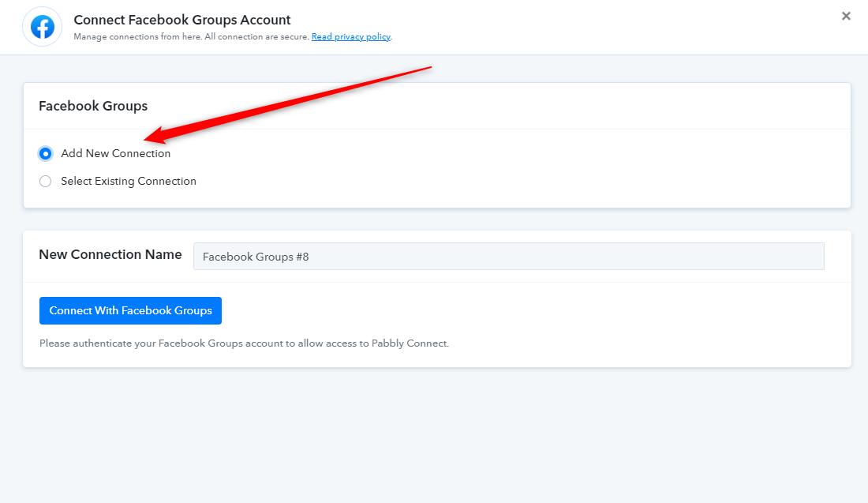Select the Add New Connection radio button
The height and width of the screenshot is (503, 868).
click(x=46, y=153)
